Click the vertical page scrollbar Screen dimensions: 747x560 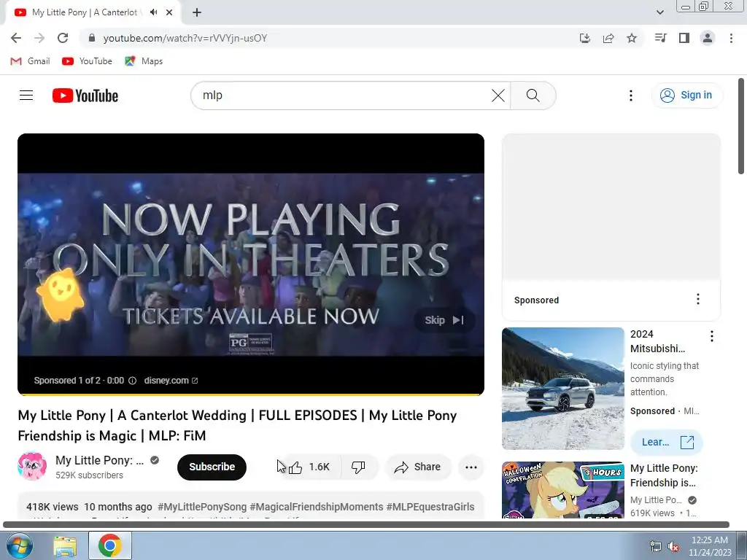(741, 126)
